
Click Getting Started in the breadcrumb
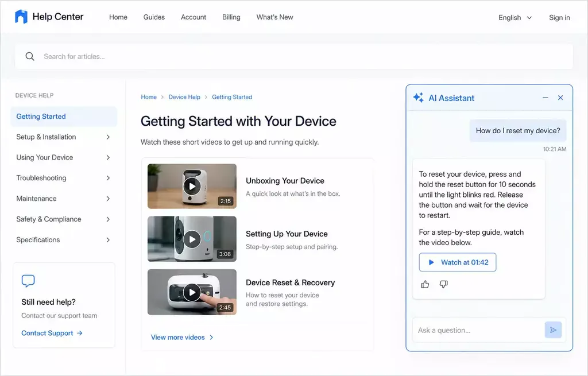(232, 97)
